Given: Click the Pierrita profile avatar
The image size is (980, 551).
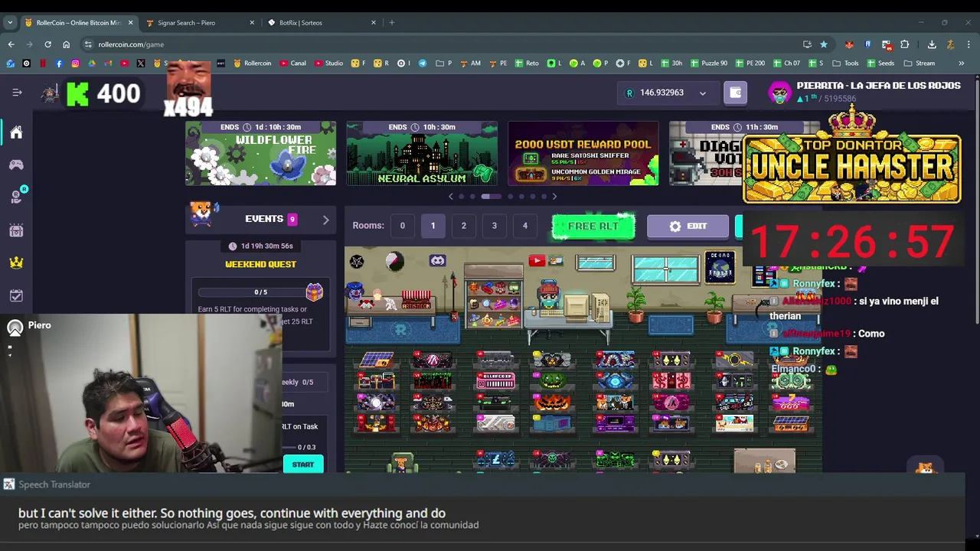Looking at the screenshot, I should (x=779, y=93).
